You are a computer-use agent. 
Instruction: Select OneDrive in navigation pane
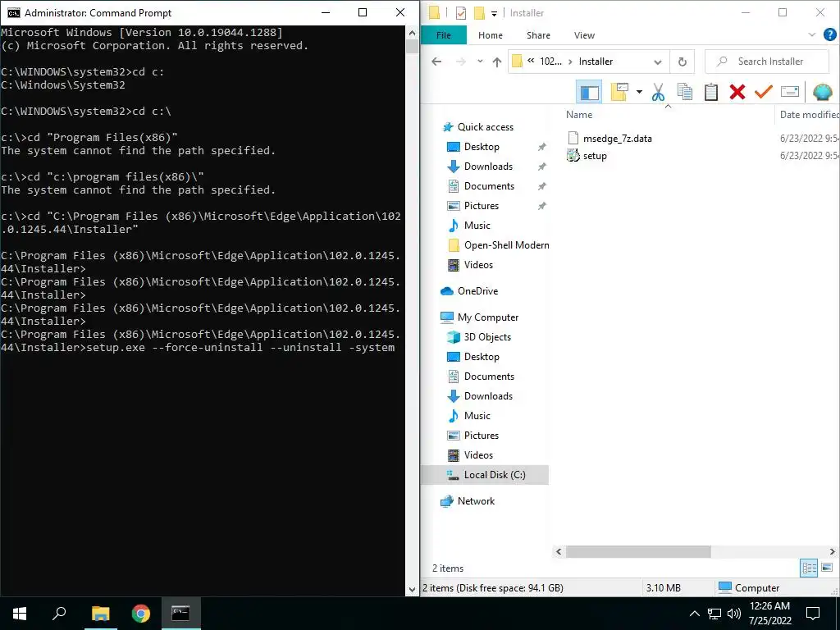pos(477,291)
